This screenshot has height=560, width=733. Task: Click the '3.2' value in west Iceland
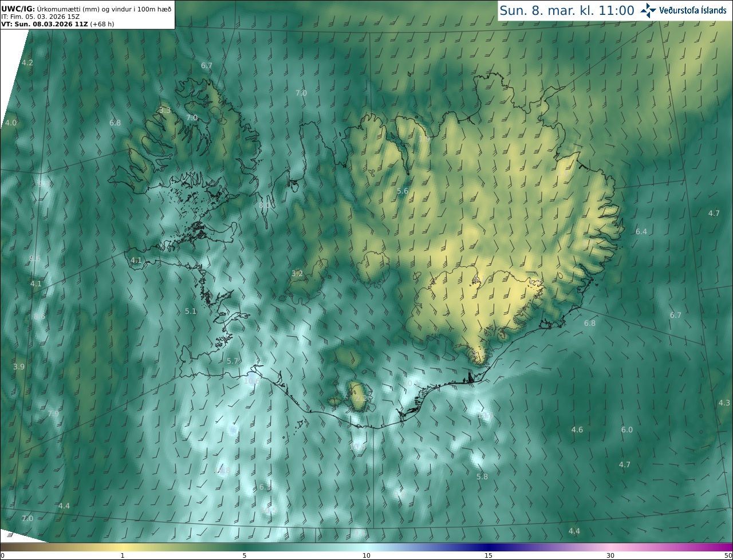pos(297,274)
